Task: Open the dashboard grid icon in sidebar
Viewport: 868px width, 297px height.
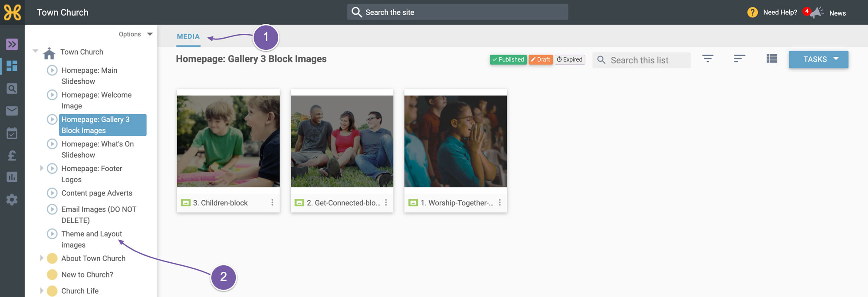Action: (x=12, y=66)
